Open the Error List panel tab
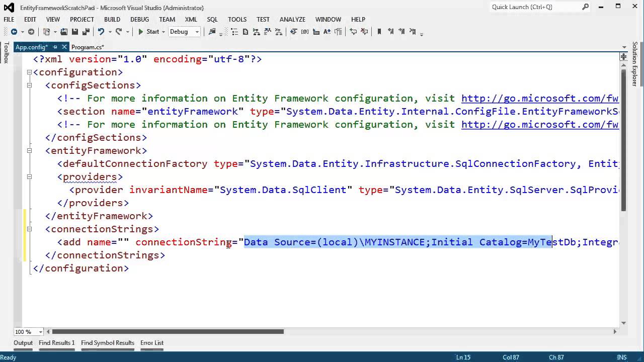Screen dimensions: 644x362 click(x=152, y=343)
